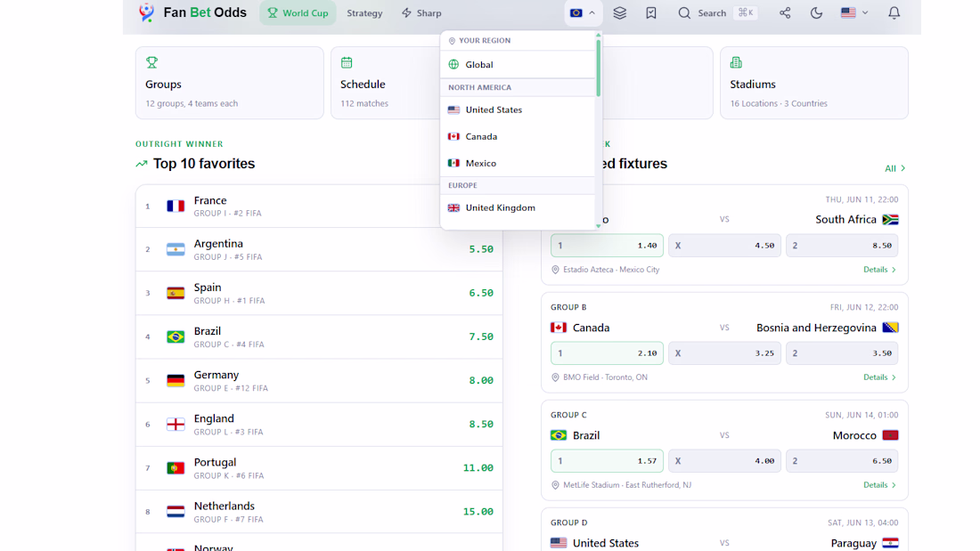
Task: Select Mexico region
Action: tap(519, 163)
